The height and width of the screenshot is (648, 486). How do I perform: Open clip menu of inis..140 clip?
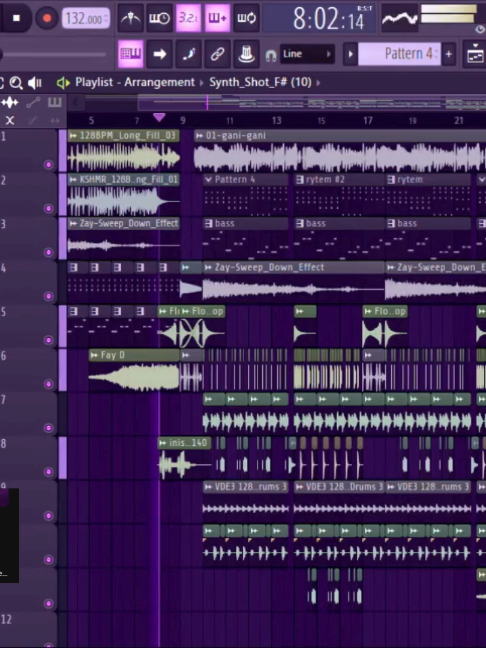(163, 443)
